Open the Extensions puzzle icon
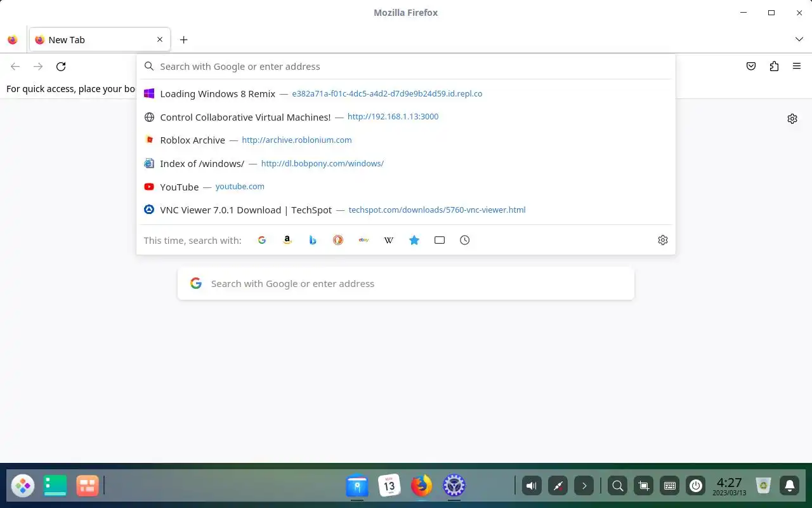812x508 pixels. 774,66
